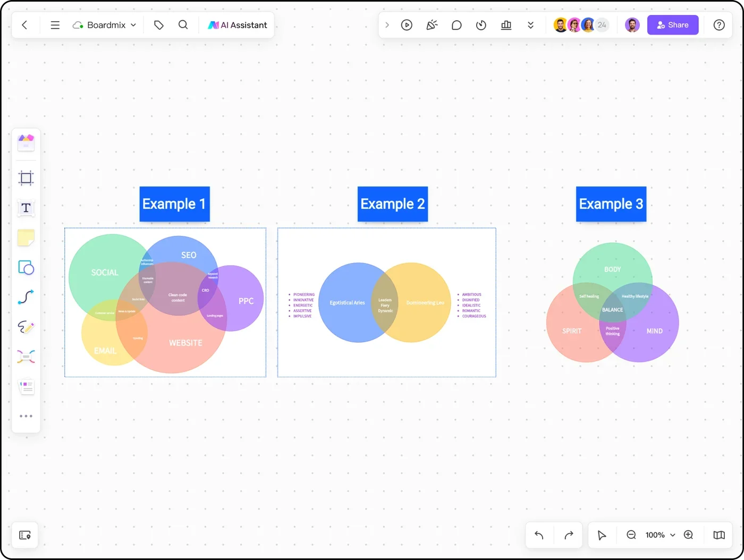This screenshot has height=560, width=744.
Task: Open the minimap icon
Action: [719, 535]
